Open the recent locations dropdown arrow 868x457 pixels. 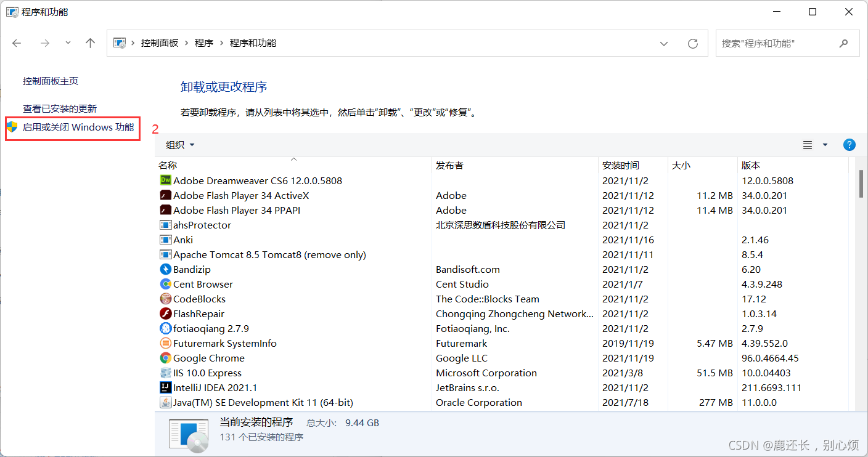click(68, 43)
